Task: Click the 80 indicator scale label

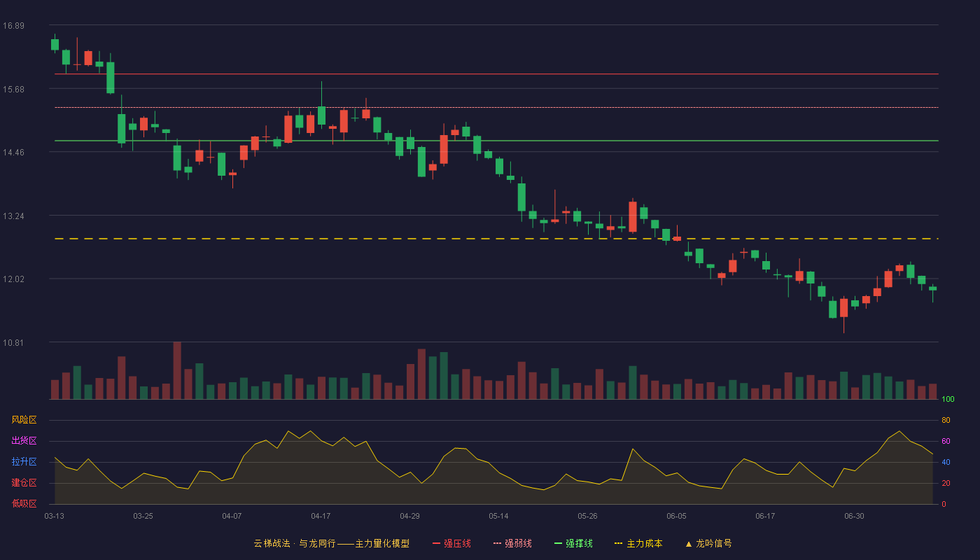Action: [x=946, y=420]
